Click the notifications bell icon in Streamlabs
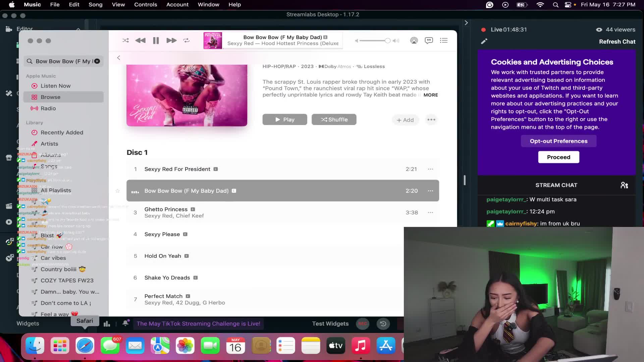Image resolution: width=644 pixels, height=362 pixels. (x=125, y=323)
